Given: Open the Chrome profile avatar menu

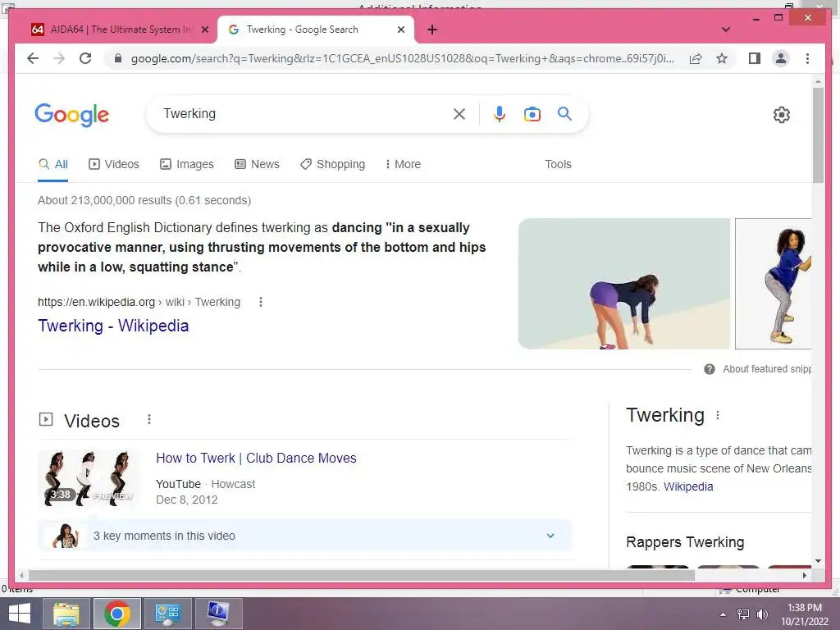Looking at the screenshot, I should pyautogui.click(x=781, y=58).
